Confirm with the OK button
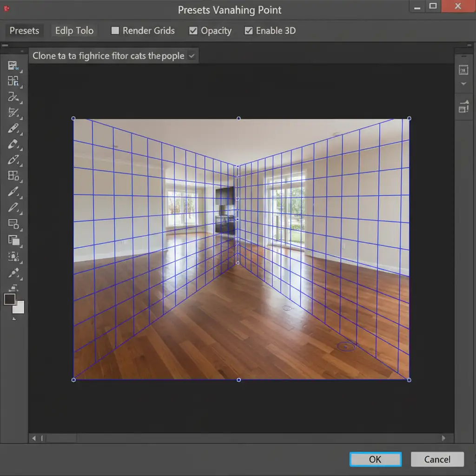Viewport: 476px width, 476px height. click(x=375, y=459)
